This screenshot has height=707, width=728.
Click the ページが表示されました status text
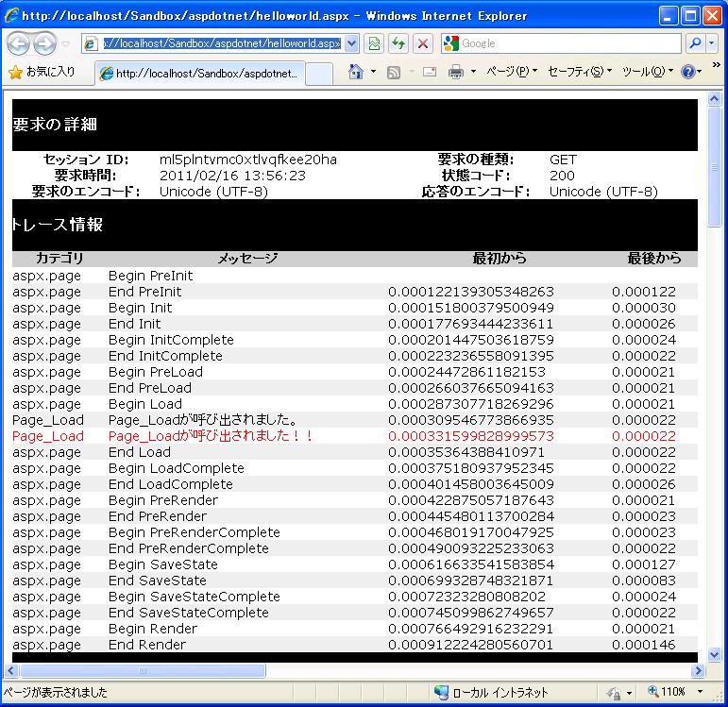[56, 693]
